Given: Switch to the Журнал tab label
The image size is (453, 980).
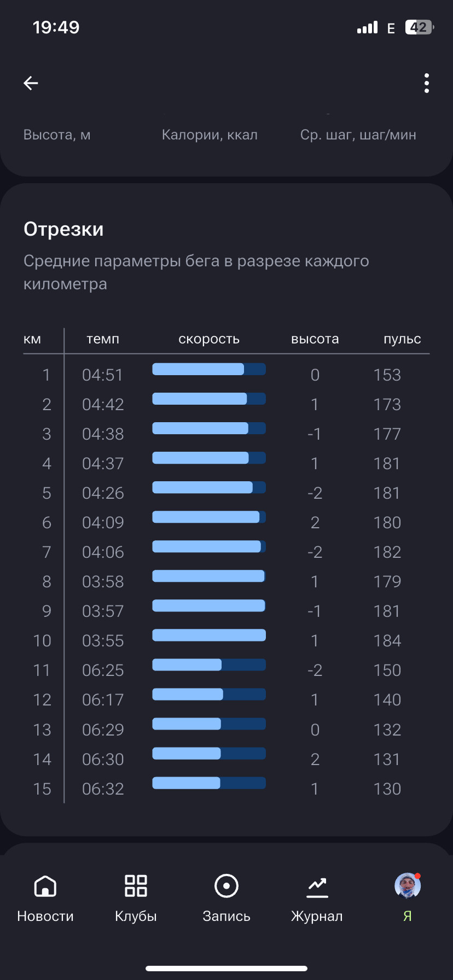Looking at the screenshot, I should coord(317,916).
